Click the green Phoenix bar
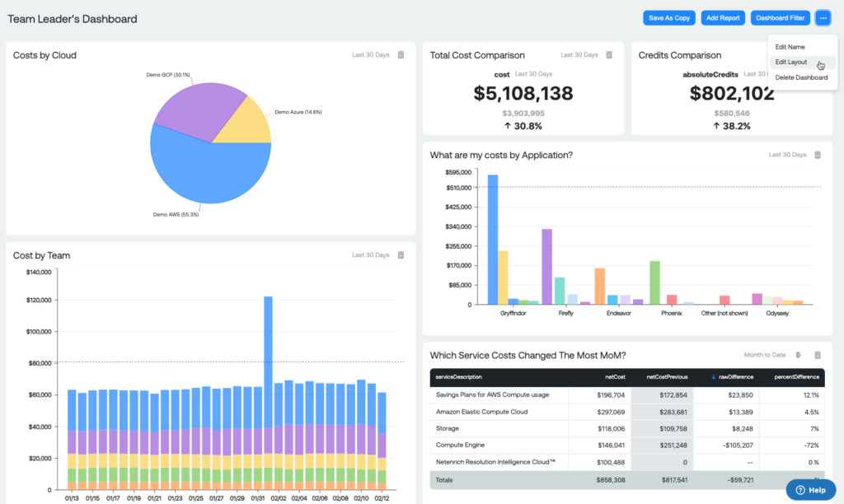The width and height of the screenshot is (844, 504). coord(655,283)
